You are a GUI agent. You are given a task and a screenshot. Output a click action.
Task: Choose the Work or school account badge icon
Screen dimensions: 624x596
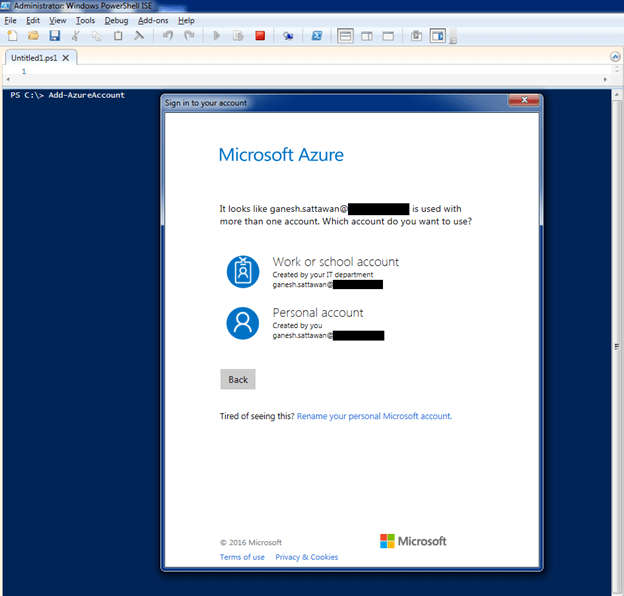click(x=243, y=272)
